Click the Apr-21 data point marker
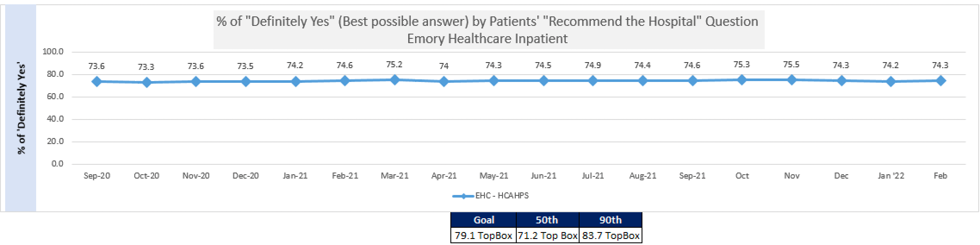 click(x=444, y=82)
